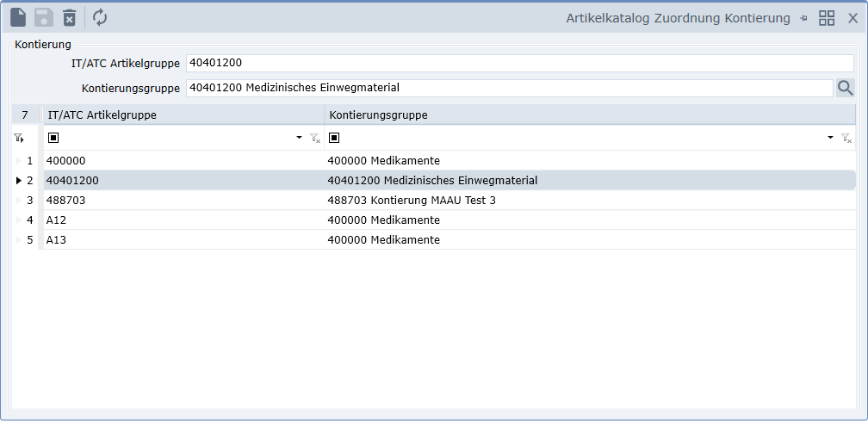Screen dimensions: 868x421
Task: Open the Kontierungsgruppe filter dropdown arrow
Action: [830, 138]
